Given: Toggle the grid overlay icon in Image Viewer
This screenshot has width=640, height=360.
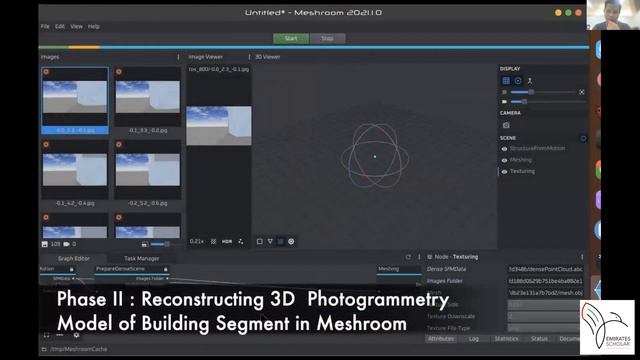Looking at the screenshot, I should click(213, 242).
